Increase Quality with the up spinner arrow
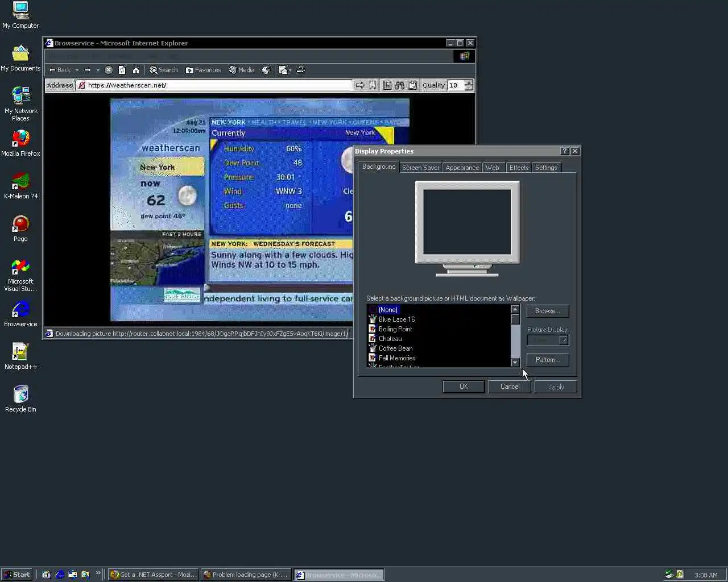Image resolution: width=728 pixels, height=582 pixels. tap(469, 82)
